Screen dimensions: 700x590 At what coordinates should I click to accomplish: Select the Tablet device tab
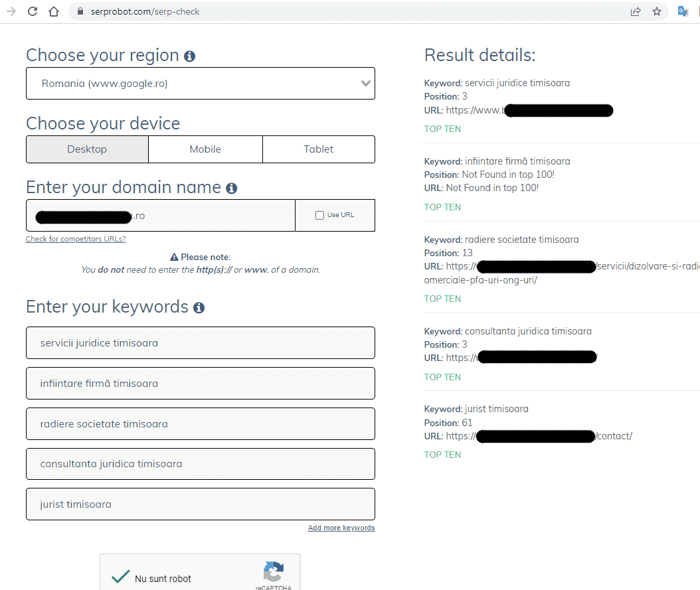(x=319, y=149)
